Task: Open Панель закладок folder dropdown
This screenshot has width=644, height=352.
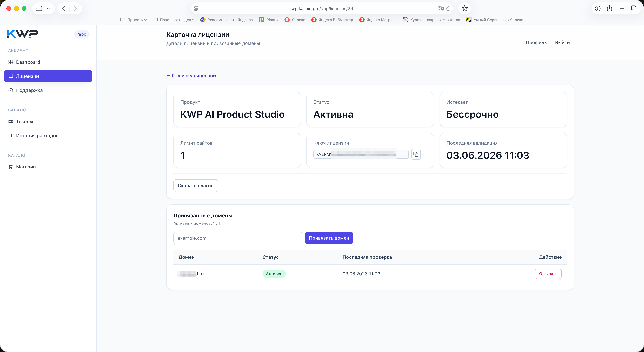Action: [x=174, y=20]
